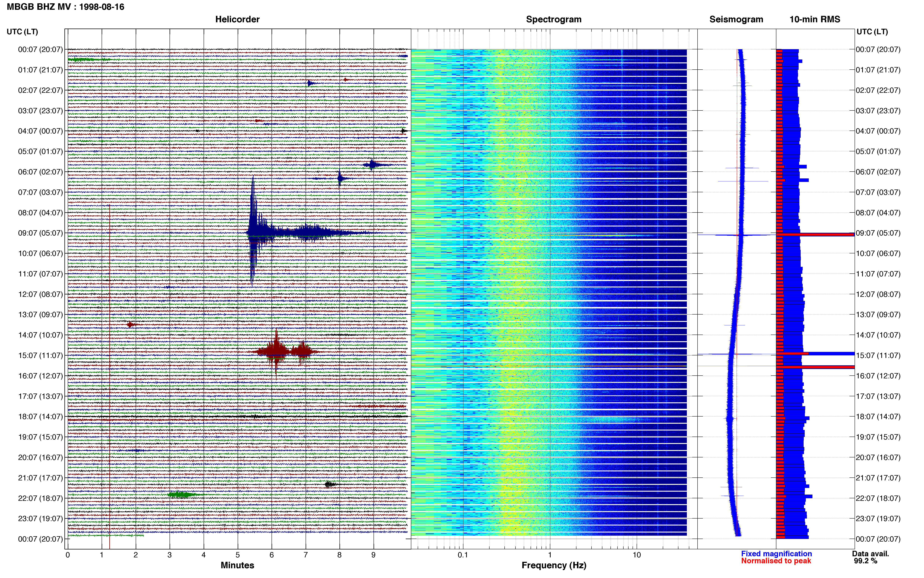Click the minute '9' tick on helicorder axis
The image size is (924, 578).
[x=373, y=555]
